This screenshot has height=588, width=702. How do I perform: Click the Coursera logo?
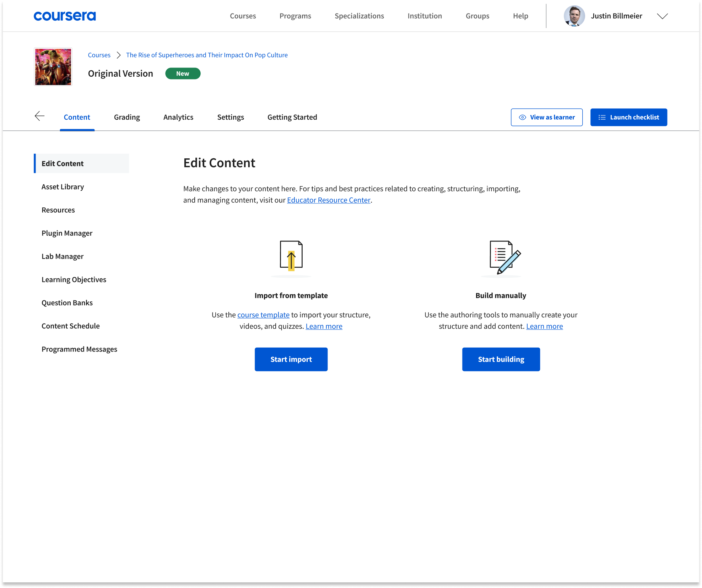(65, 16)
